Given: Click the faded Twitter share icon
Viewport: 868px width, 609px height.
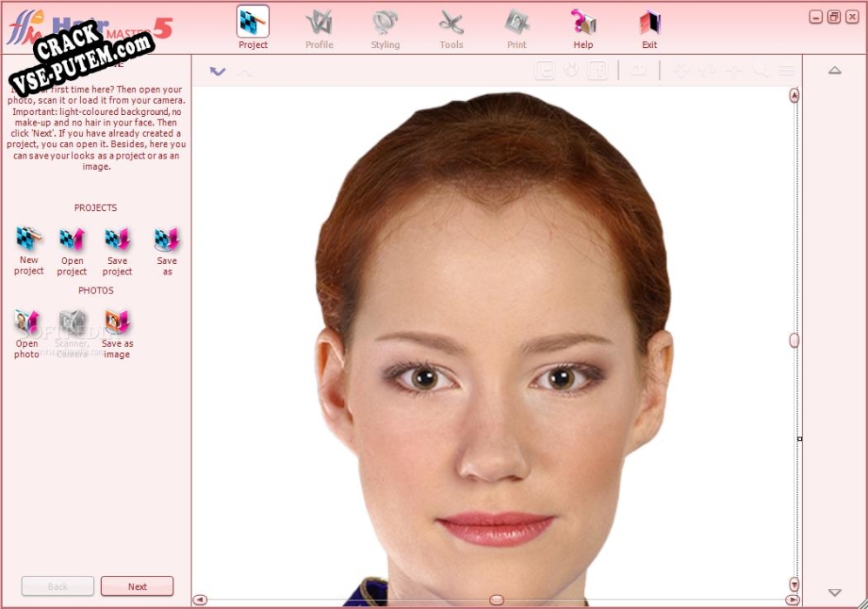Looking at the screenshot, I should pos(545,71).
